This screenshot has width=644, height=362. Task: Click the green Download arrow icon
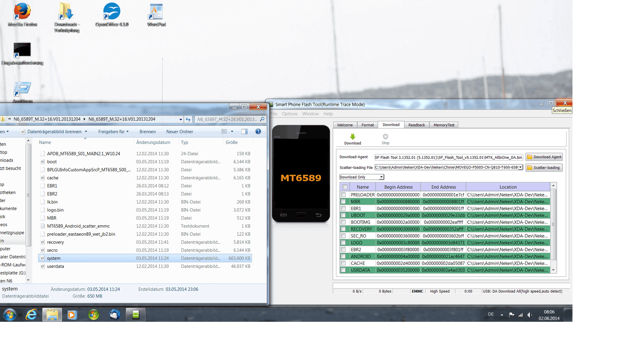pos(353,136)
